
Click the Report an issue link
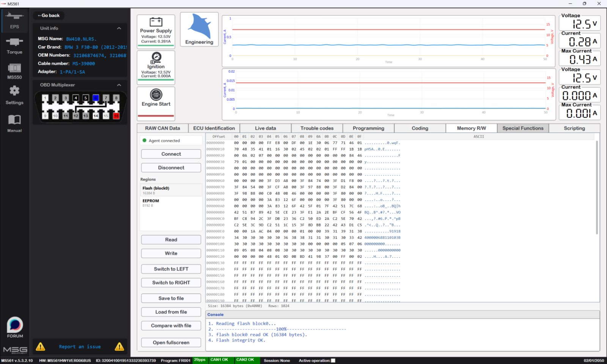click(x=80, y=347)
